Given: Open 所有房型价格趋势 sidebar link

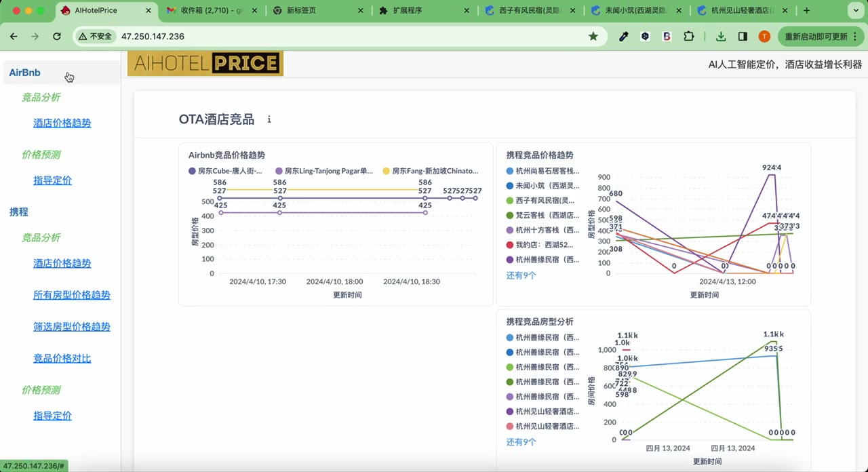Looking at the screenshot, I should click(72, 296).
